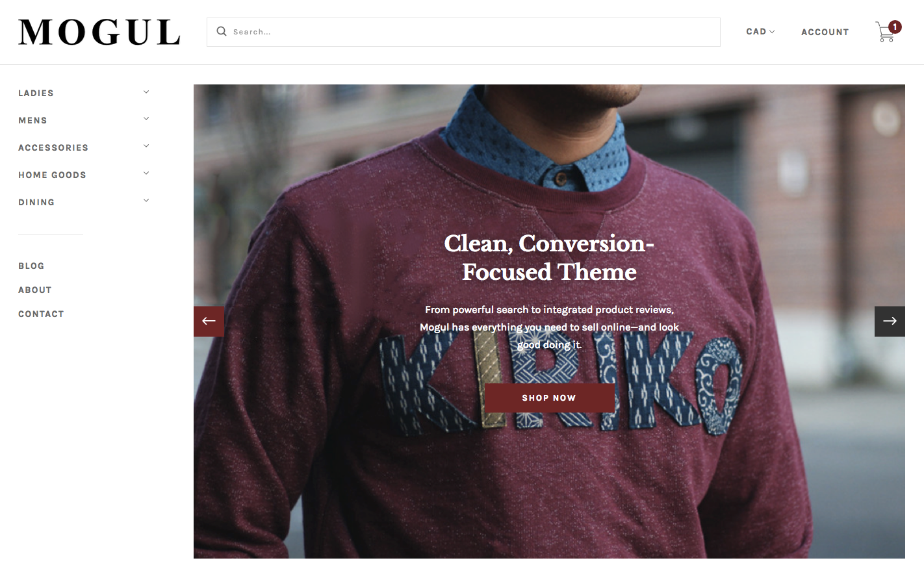
Task: Go to the About page
Action: [35, 290]
